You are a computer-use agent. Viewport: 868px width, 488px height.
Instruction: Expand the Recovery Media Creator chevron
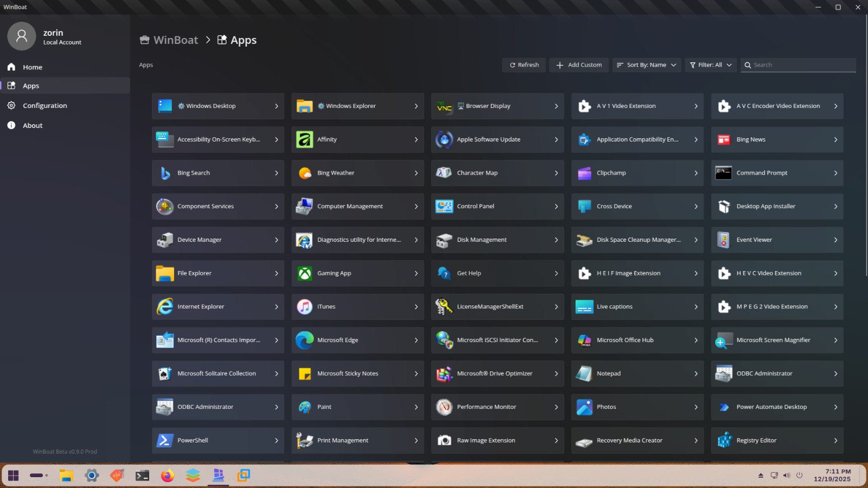(696, 440)
